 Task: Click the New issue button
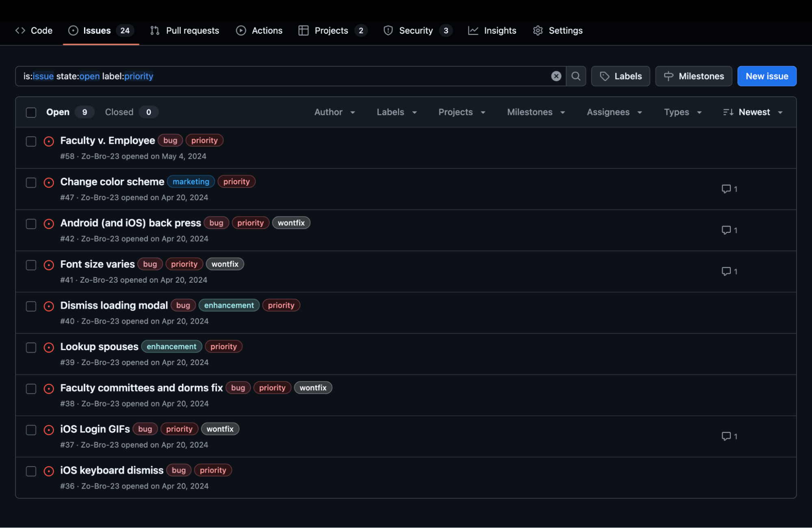767,76
